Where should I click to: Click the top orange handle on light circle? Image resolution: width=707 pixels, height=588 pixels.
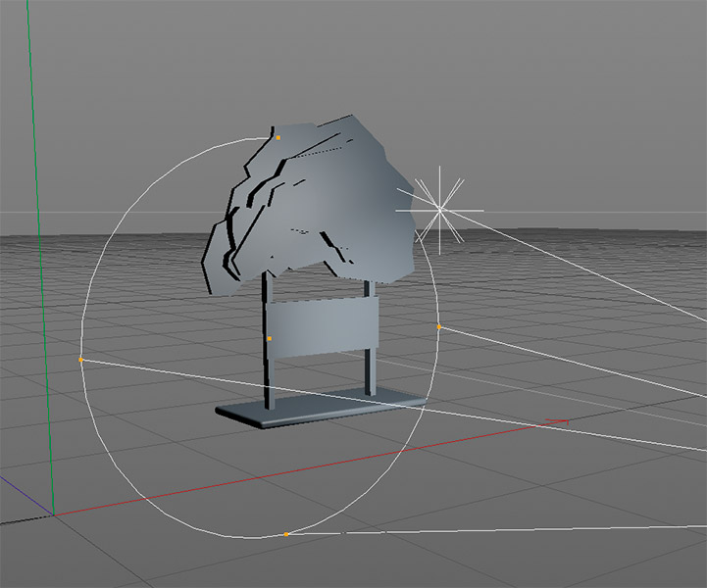(278, 138)
